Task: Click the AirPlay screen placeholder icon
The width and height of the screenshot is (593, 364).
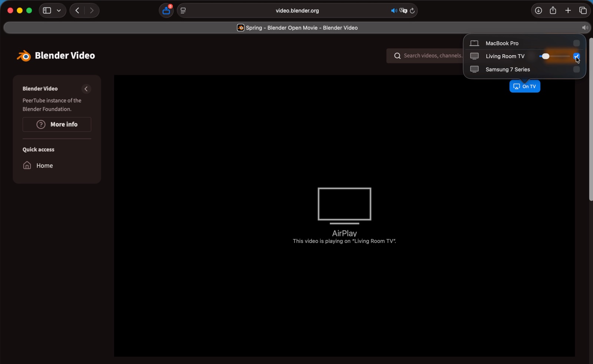Action: click(x=344, y=206)
